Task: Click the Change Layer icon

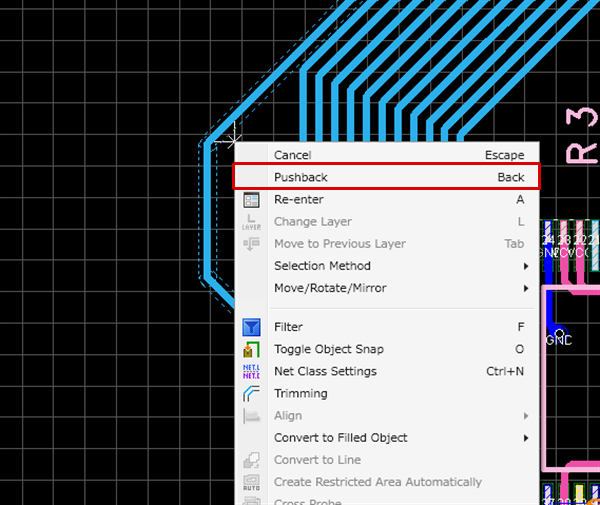Action: tap(252, 222)
